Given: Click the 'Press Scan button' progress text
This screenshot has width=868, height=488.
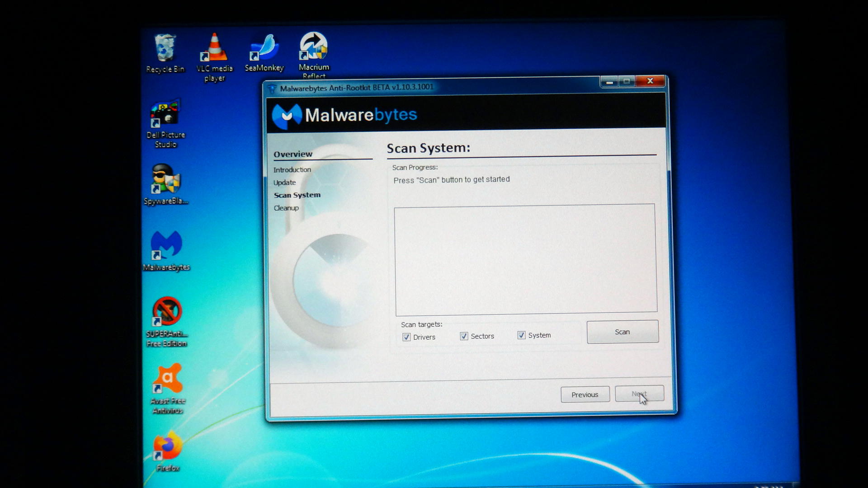Looking at the screenshot, I should (452, 180).
